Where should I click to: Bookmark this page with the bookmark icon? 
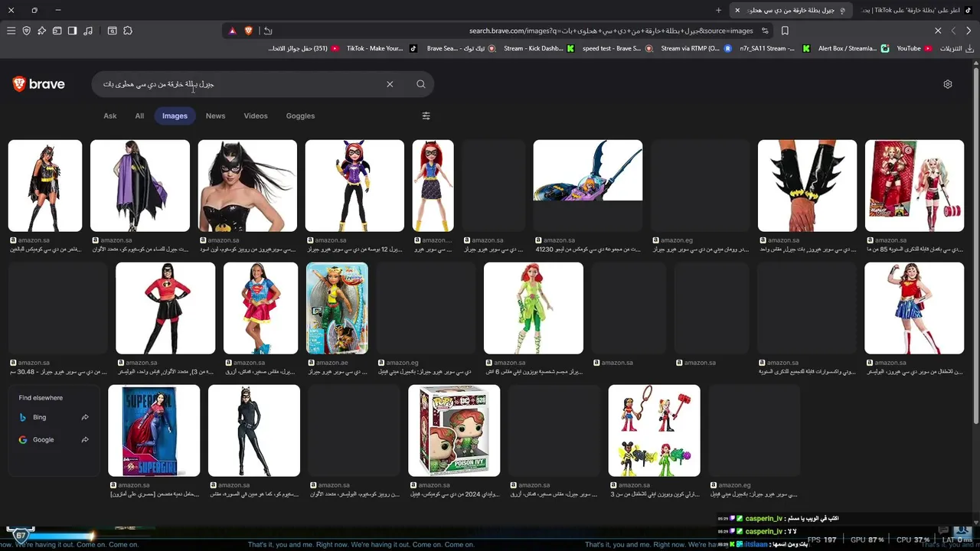[x=785, y=31]
